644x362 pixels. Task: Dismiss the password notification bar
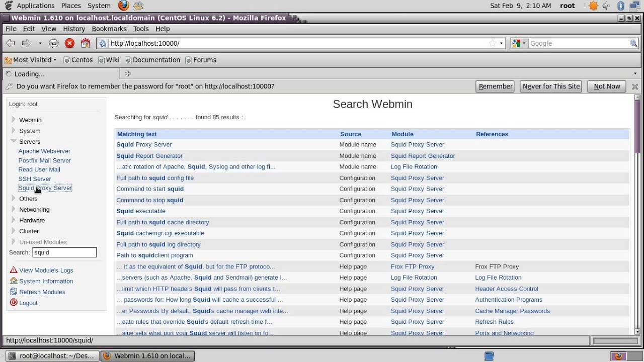635,86
